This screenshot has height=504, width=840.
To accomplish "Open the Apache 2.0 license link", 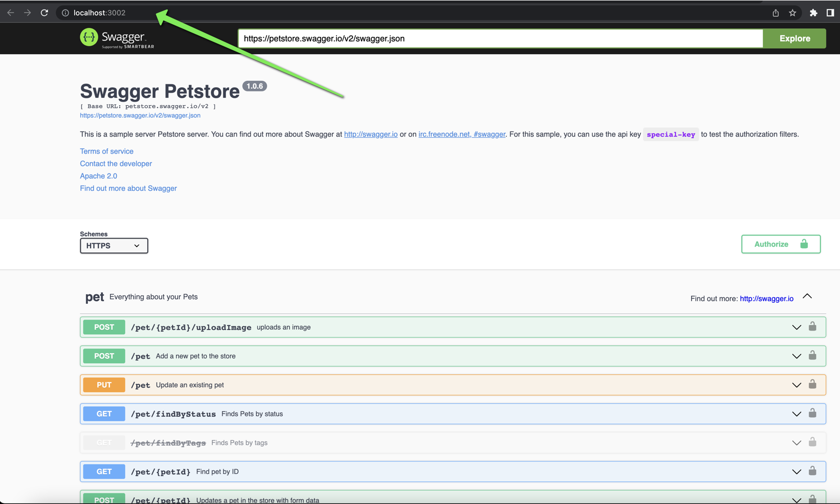I will pos(98,176).
